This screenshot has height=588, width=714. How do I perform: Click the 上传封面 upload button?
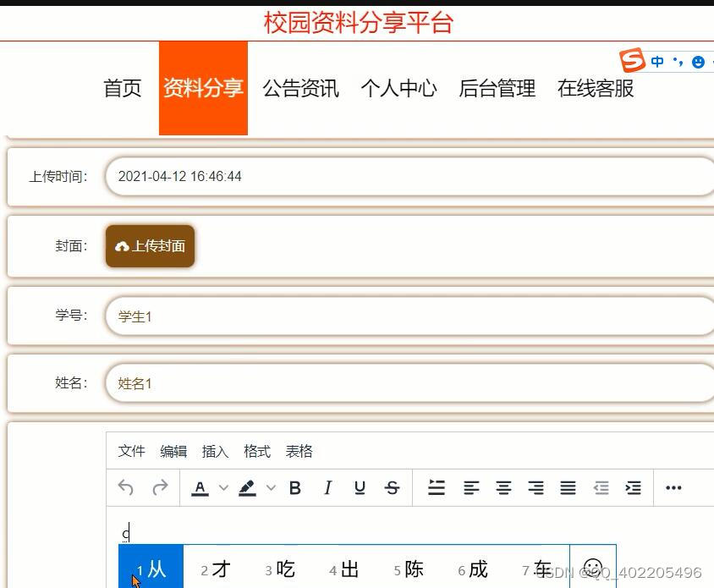point(150,246)
